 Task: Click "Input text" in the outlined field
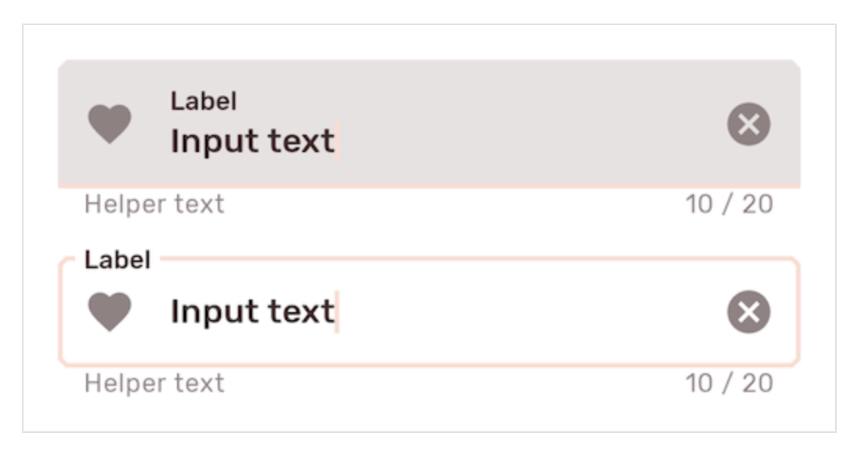click(252, 312)
